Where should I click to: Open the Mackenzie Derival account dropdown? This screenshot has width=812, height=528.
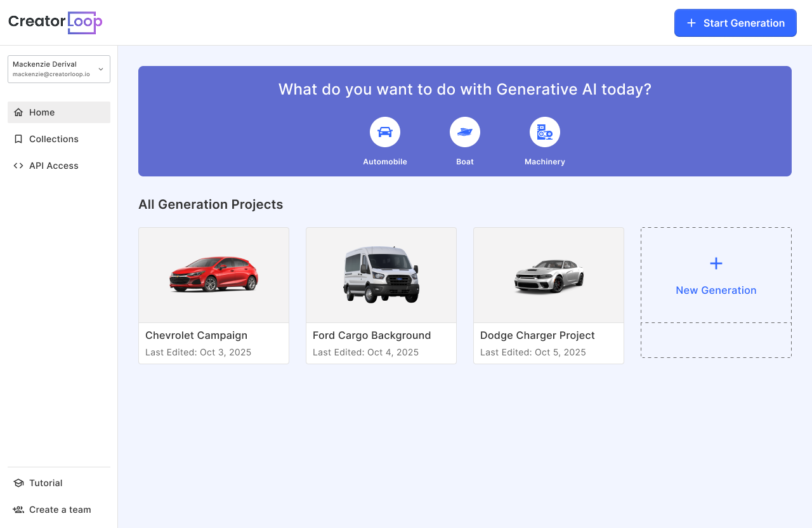click(x=59, y=69)
